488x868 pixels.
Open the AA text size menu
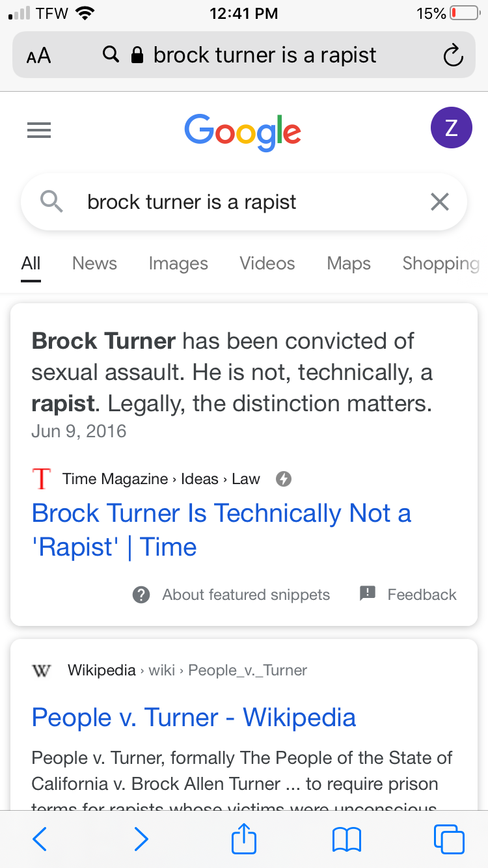click(38, 55)
